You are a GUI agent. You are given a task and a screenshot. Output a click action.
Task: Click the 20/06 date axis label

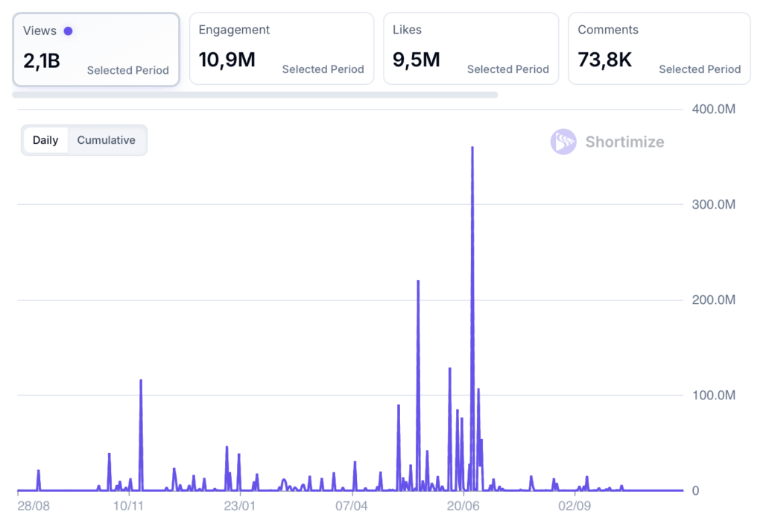tap(463, 506)
